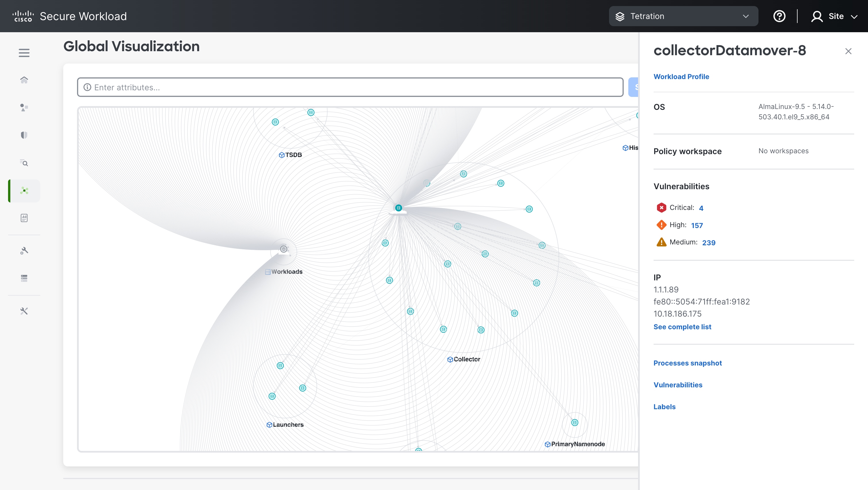Go to the Home overview icon
The width and height of the screenshot is (868, 490).
[x=24, y=80]
